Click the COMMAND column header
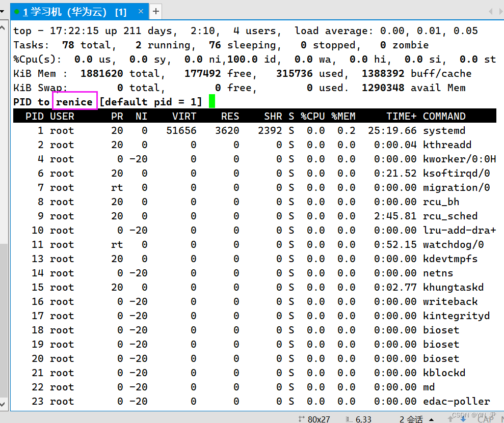The height and width of the screenshot is (423, 504). [x=444, y=116]
